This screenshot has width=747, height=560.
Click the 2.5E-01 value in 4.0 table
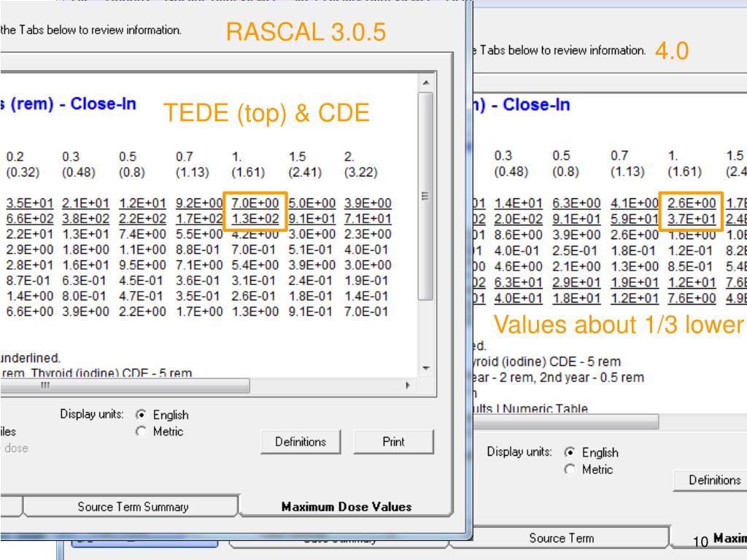(576, 251)
